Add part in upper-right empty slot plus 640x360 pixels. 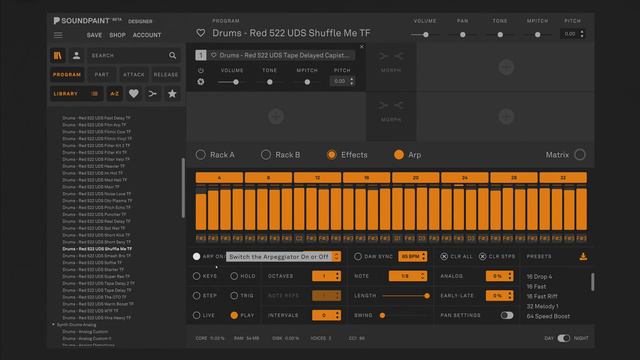tap(506, 67)
